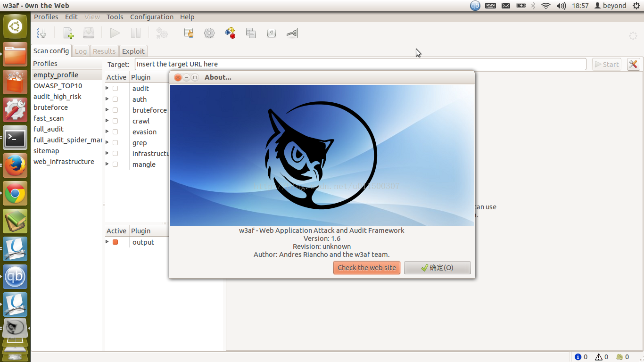Open the Compare tool stacked-pages icon
Image resolution: width=644 pixels, height=362 pixels.
[251, 33]
